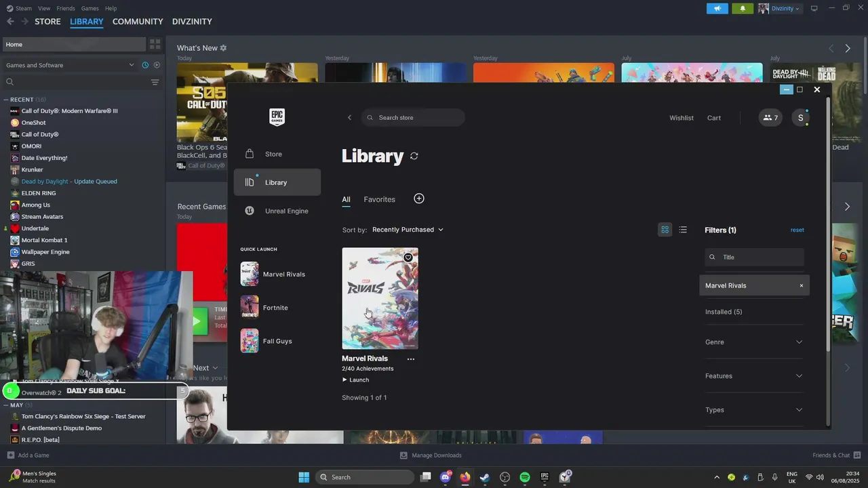Screen dimensions: 868x488
Task: Add a new collection with plus icon
Action: click(x=419, y=199)
